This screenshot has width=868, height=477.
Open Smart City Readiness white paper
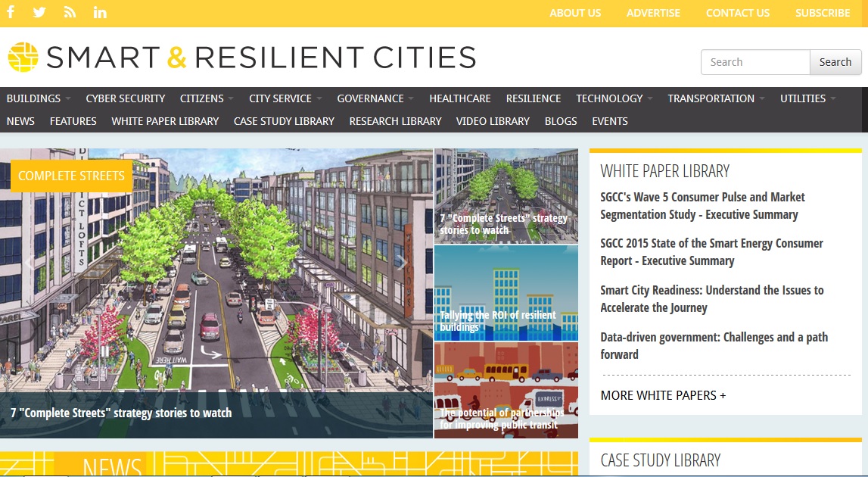[712, 298]
